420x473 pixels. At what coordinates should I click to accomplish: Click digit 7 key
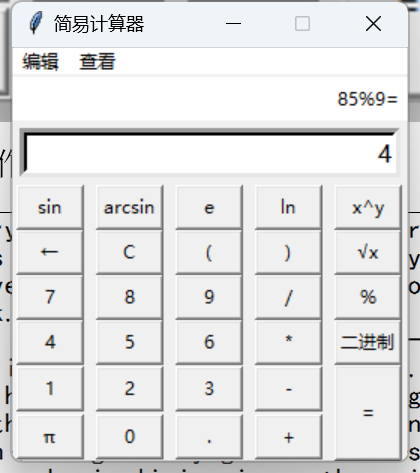point(50,297)
